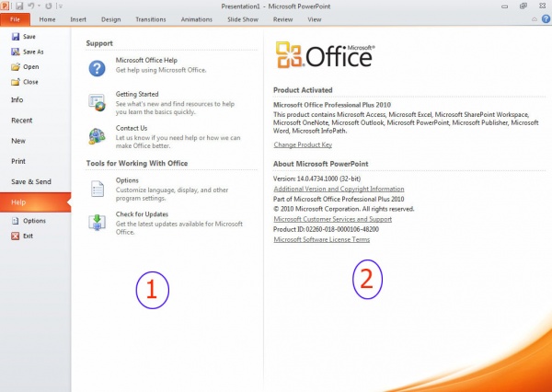Click the Options icon in left sidebar
The image size is (552, 392).
coord(15,221)
